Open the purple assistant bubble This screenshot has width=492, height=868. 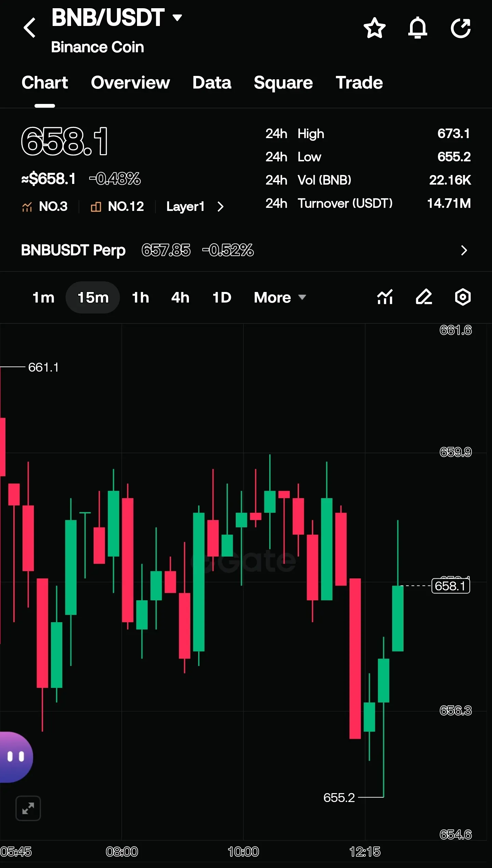tap(16, 757)
